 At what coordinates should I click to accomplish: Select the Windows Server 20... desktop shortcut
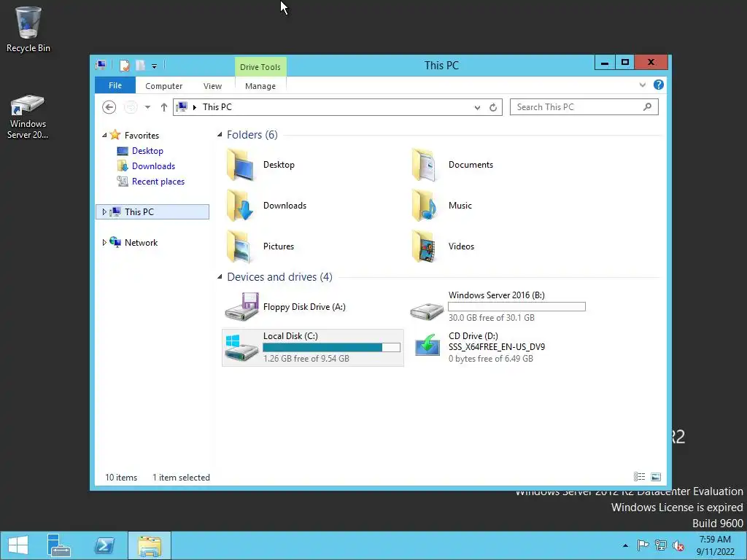pos(28,117)
